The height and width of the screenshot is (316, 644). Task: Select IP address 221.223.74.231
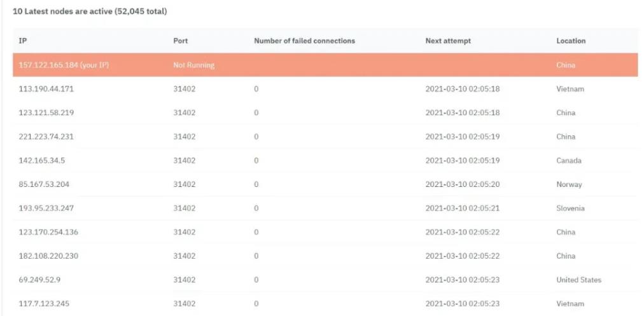pos(46,136)
